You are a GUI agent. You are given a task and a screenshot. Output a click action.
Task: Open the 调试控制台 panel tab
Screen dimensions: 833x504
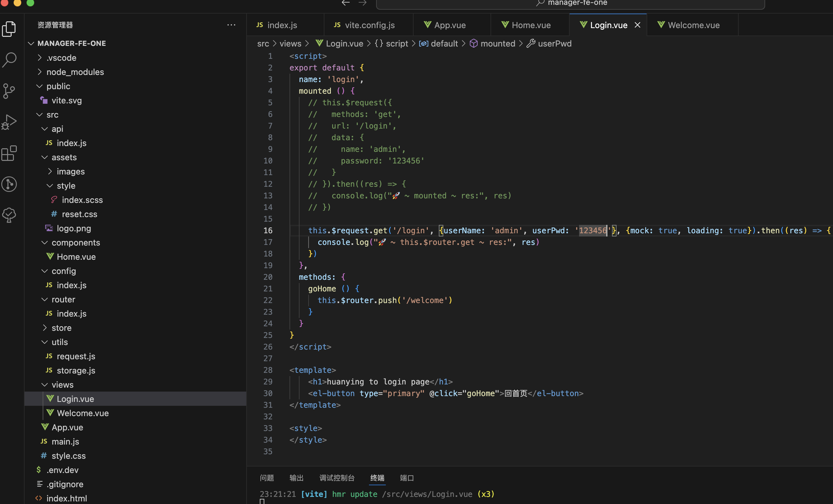[337, 478]
